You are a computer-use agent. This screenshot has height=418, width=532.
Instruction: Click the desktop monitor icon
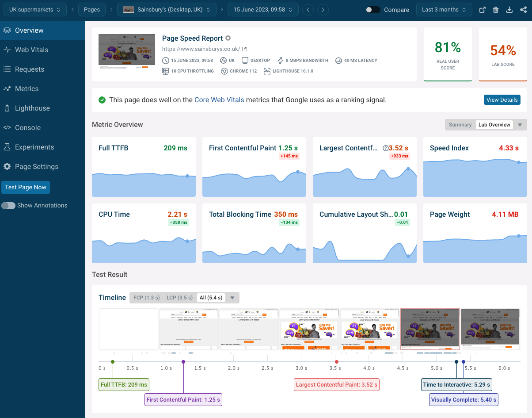click(x=245, y=60)
